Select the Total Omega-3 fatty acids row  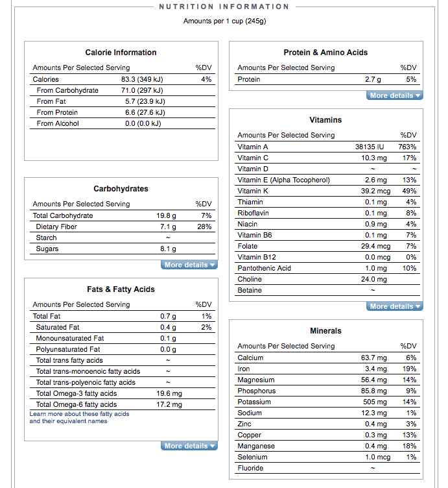(122, 393)
